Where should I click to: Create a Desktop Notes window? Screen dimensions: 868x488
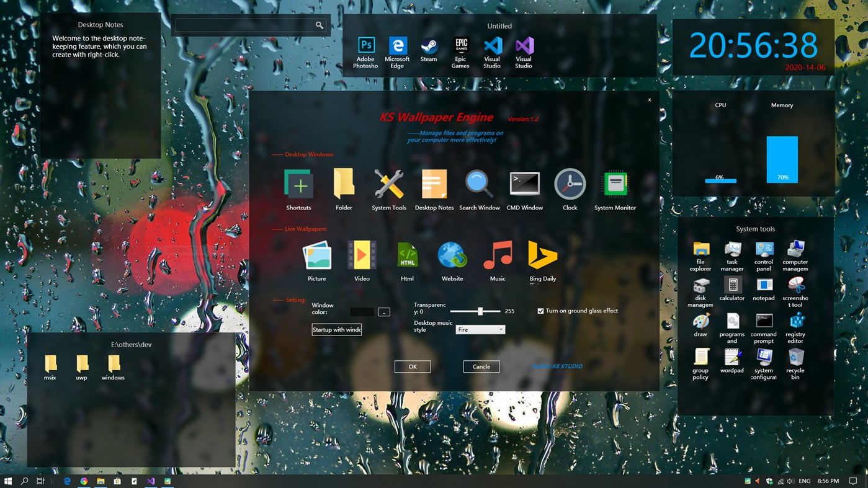point(434,184)
